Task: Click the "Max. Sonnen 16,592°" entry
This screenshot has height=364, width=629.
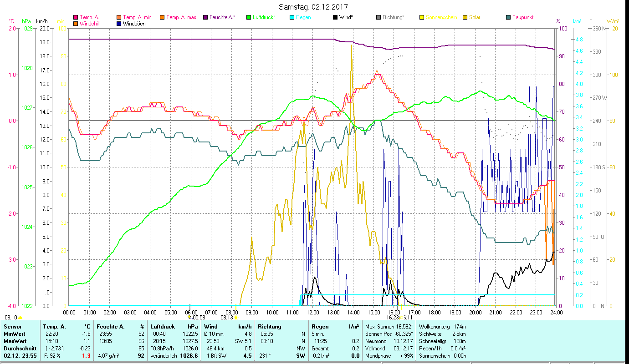Action: (389, 327)
